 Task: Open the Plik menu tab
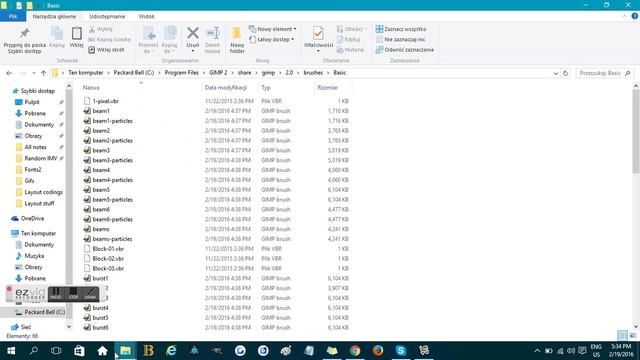tap(13, 16)
